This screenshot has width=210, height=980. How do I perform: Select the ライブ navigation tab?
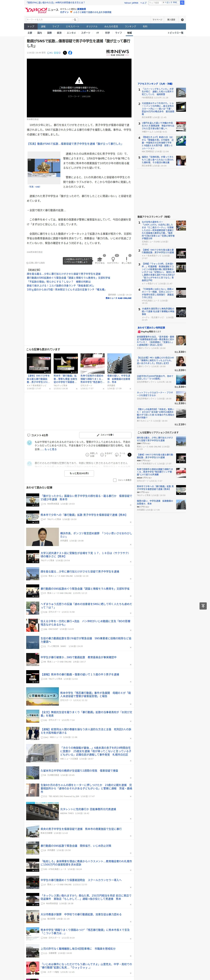click(x=56, y=26)
